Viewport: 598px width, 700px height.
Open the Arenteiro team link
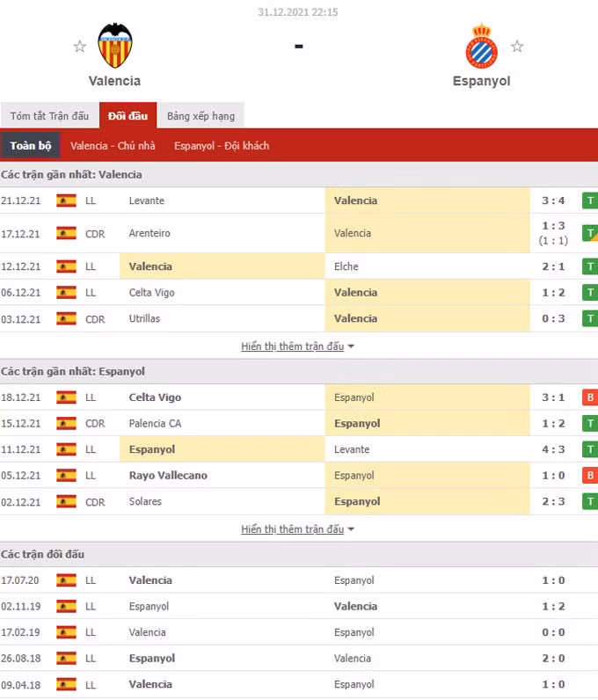pyautogui.click(x=149, y=233)
